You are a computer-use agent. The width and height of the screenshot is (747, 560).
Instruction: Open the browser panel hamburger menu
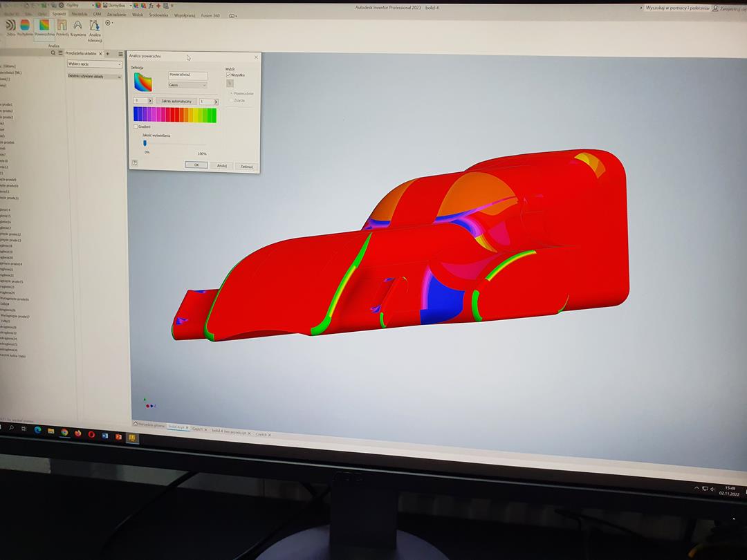point(60,53)
